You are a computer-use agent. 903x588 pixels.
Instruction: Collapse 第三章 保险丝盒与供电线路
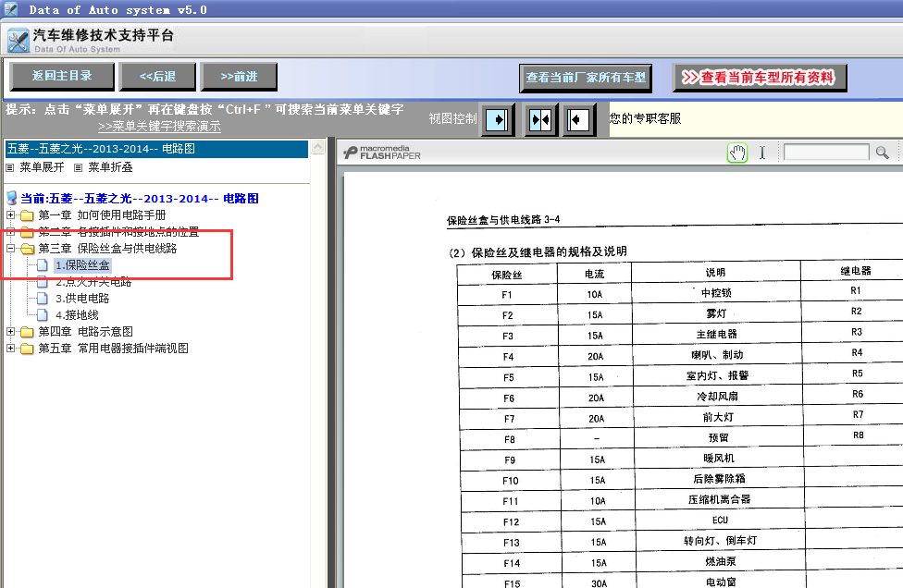[x=10, y=249]
